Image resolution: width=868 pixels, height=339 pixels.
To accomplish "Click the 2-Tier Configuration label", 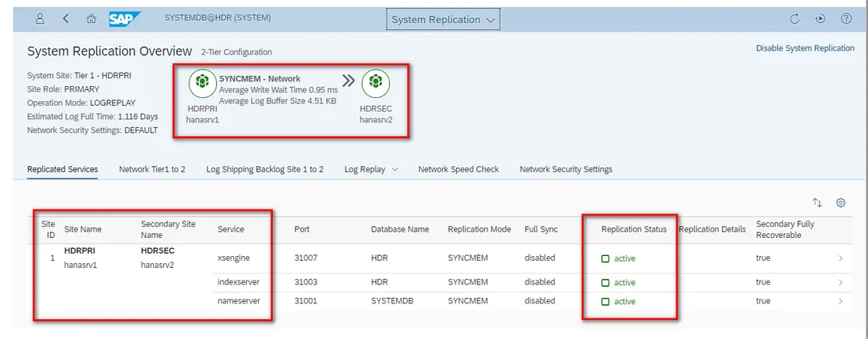I will tap(237, 52).
